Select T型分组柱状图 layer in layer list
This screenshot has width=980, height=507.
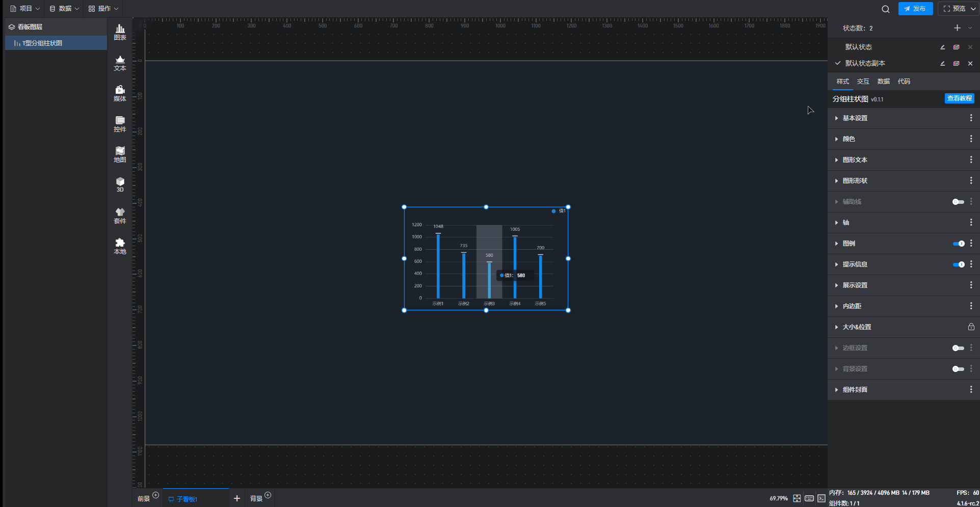pyautogui.click(x=42, y=43)
